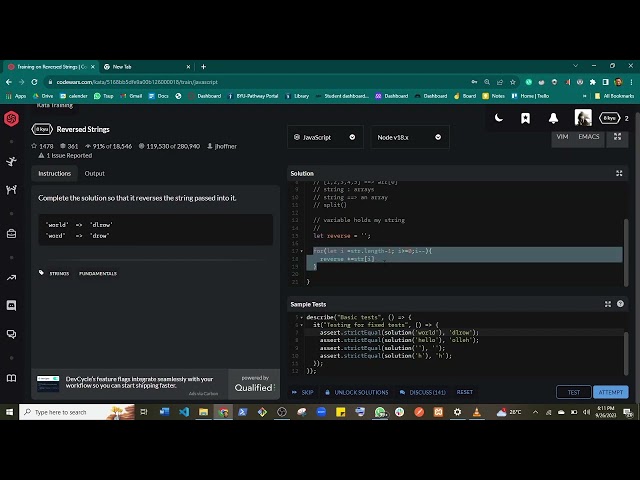Viewport: 640px width, 480px height.
Task: Open DISCUSS (141)
Action: point(422,392)
